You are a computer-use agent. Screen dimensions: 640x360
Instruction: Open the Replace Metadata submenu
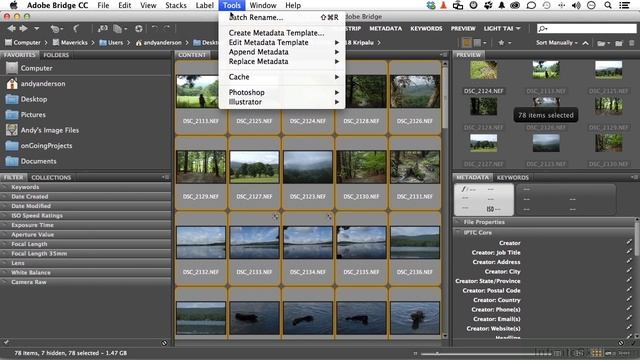click(282, 61)
